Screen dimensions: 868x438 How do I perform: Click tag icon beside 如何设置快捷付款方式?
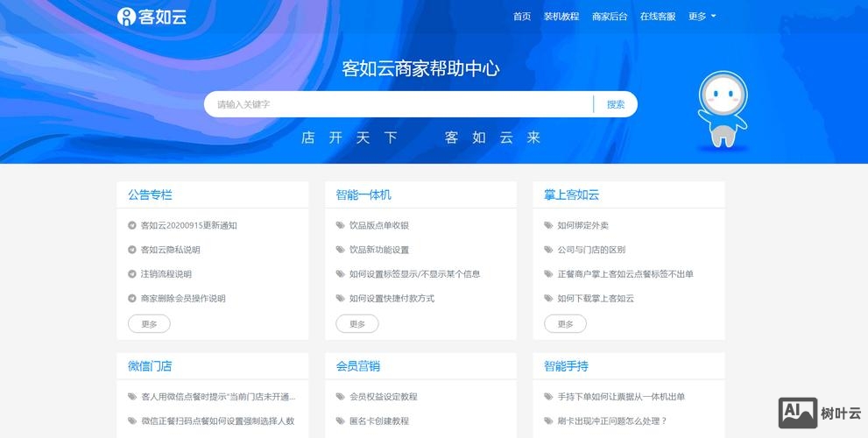pos(341,299)
